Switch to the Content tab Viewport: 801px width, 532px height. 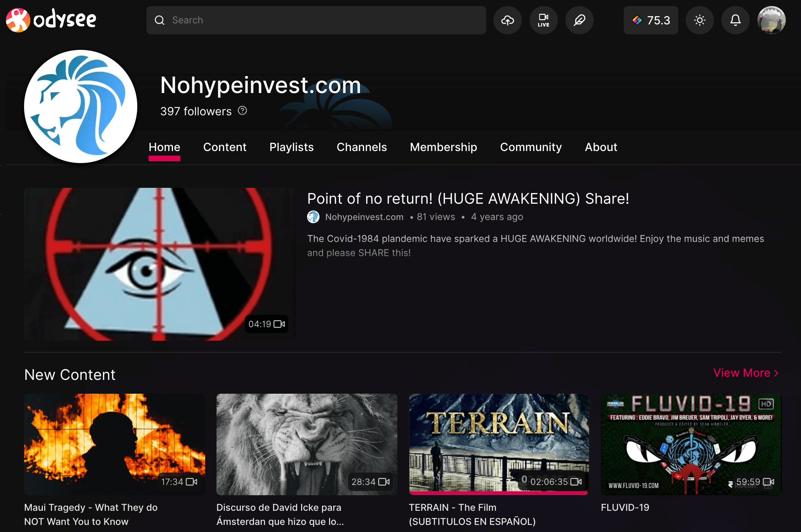point(225,147)
